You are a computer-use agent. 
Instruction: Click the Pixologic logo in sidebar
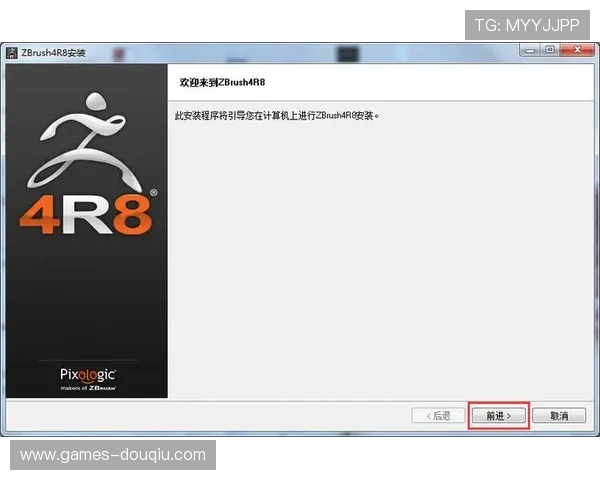pos(87,374)
